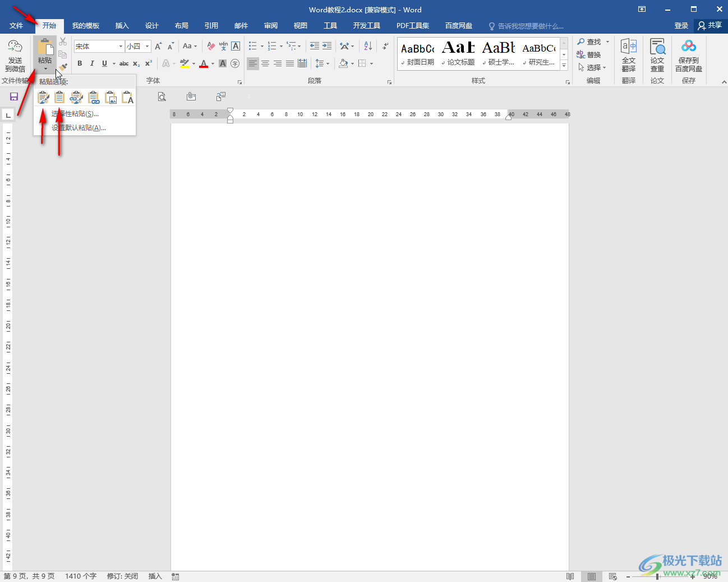Open font size dropdown 小四
728x582 pixels.
[x=148, y=46]
